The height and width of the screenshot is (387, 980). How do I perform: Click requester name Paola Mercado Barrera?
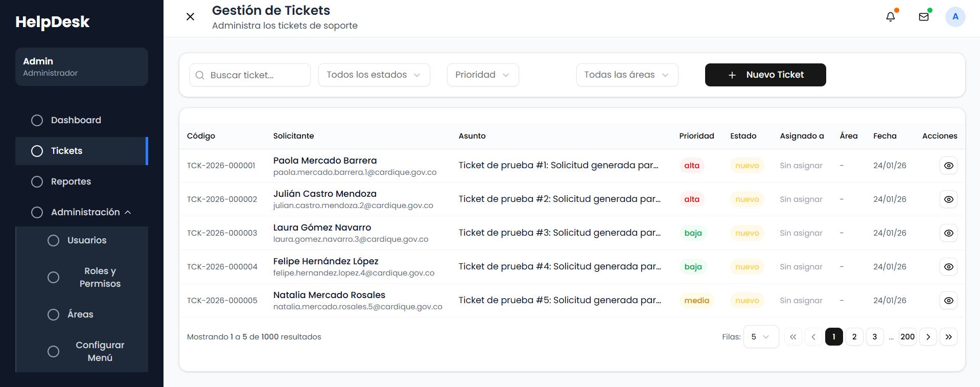tap(325, 161)
